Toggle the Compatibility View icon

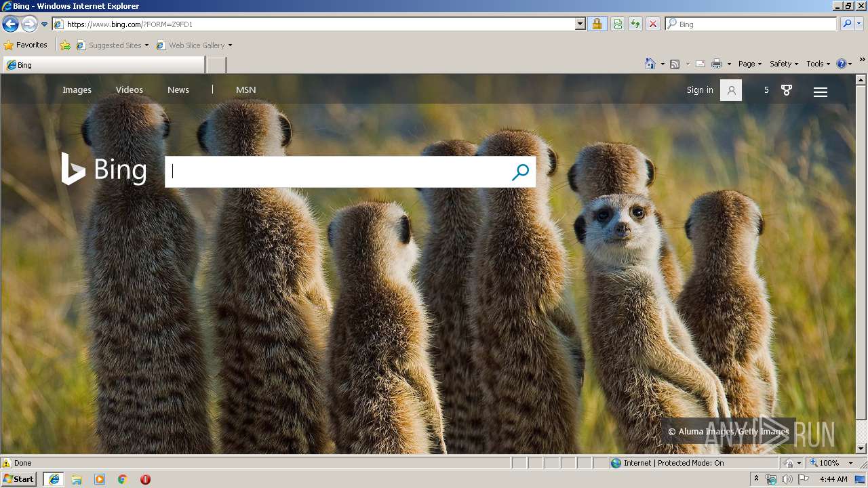pyautogui.click(x=618, y=24)
